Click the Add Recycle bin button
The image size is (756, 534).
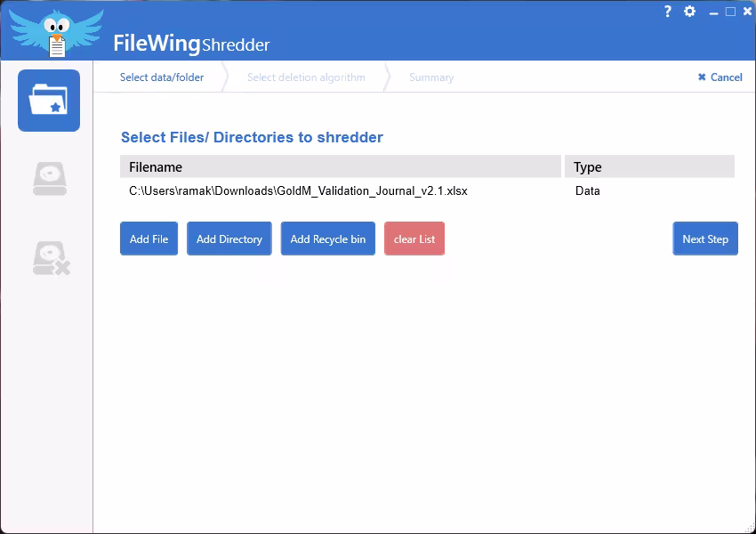(328, 239)
